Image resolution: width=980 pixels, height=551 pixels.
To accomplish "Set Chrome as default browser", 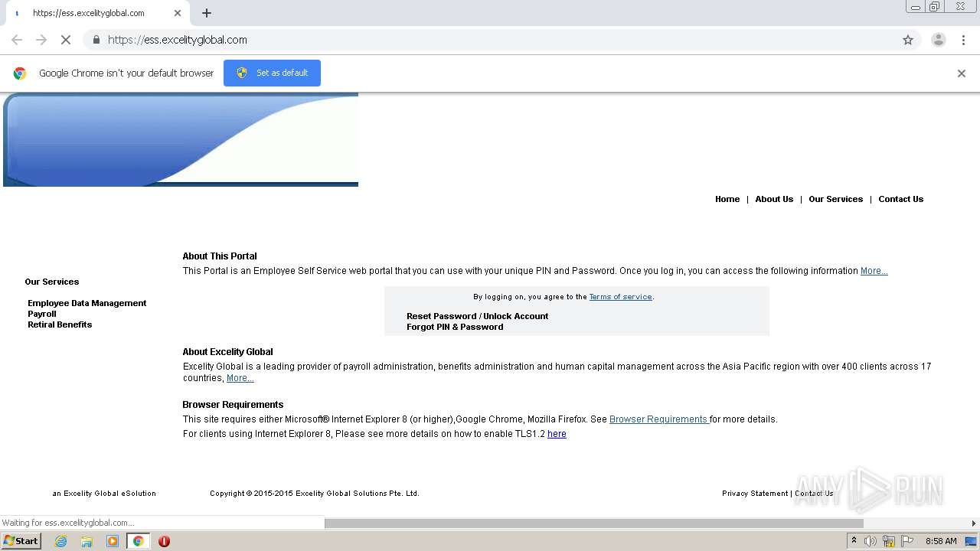I will 272,73.
